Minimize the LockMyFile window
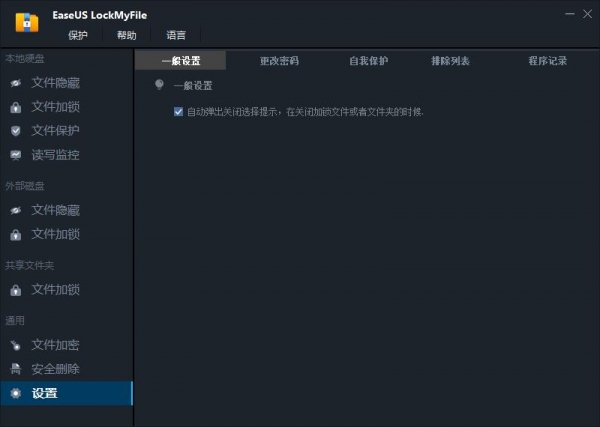 pyautogui.click(x=570, y=14)
